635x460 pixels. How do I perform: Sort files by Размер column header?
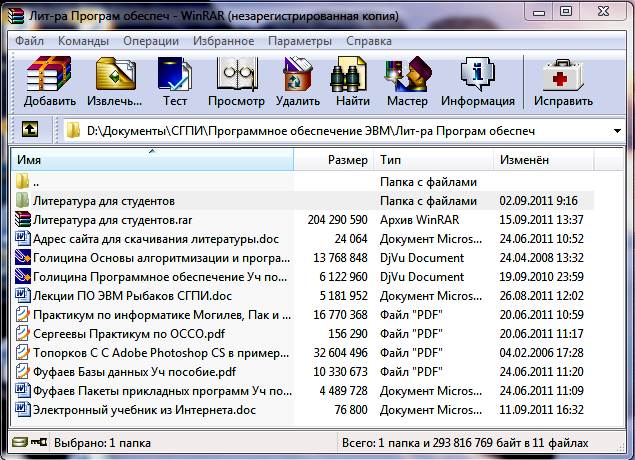point(334,160)
